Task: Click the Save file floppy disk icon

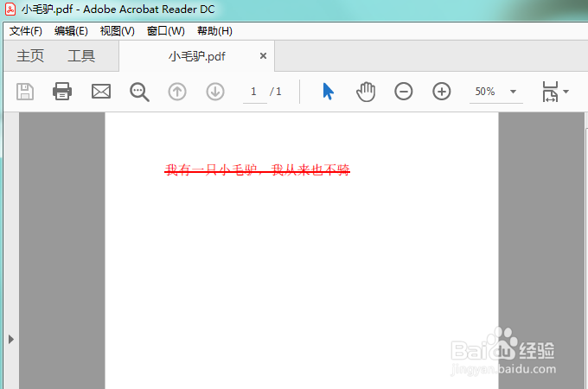Action: 25,92
